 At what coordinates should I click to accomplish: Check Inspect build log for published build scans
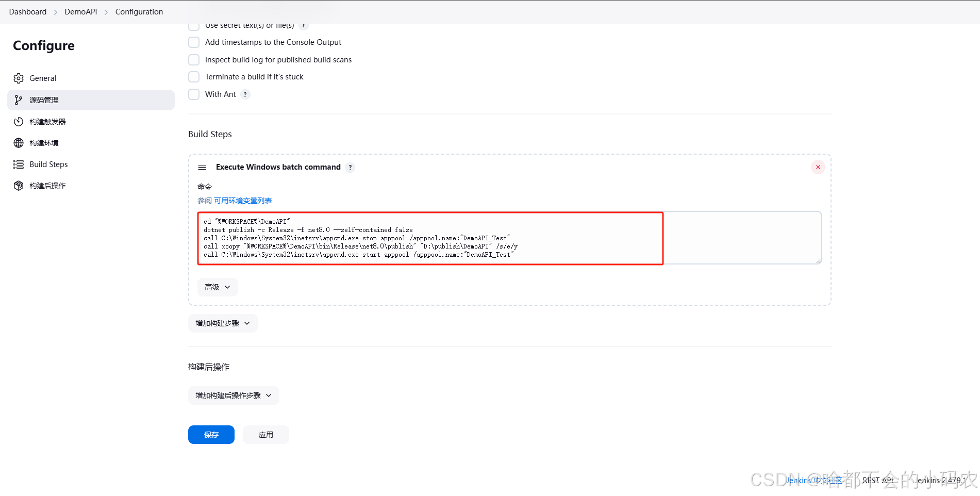click(x=194, y=60)
